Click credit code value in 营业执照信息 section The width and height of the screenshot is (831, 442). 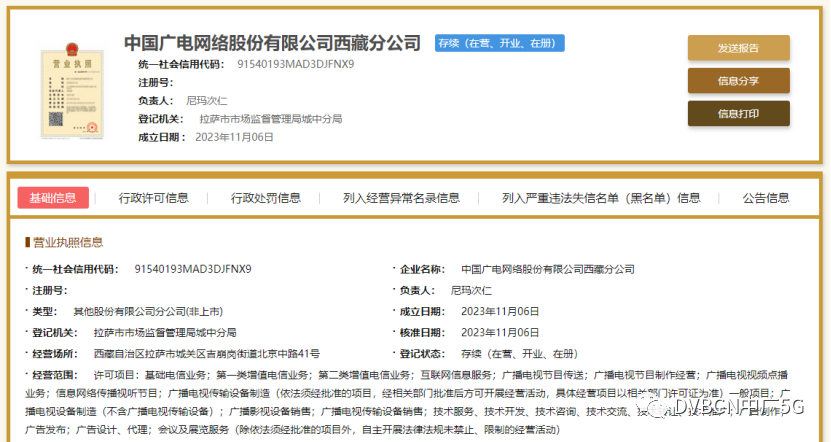click(x=193, y=269)
